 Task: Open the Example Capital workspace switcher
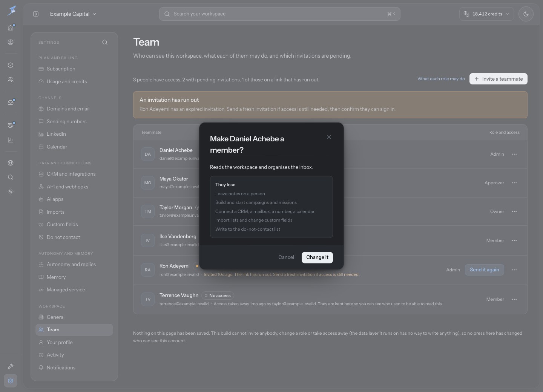pos(73,14)
